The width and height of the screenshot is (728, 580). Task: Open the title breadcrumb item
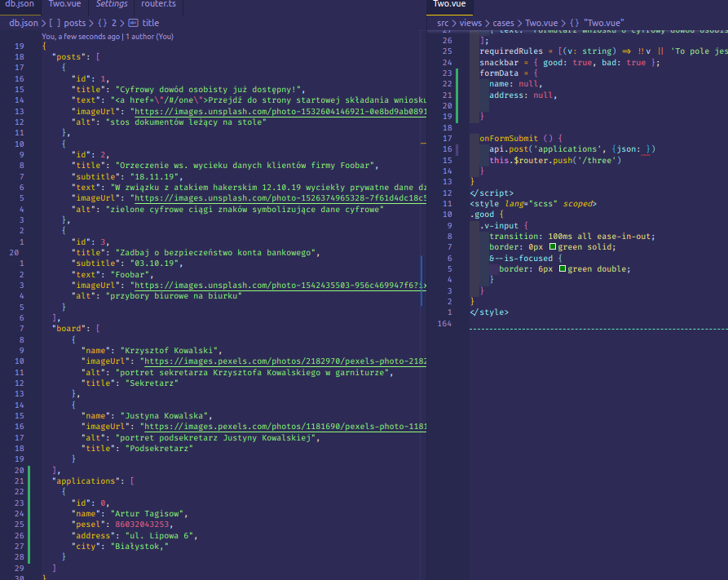pos(151,23)
